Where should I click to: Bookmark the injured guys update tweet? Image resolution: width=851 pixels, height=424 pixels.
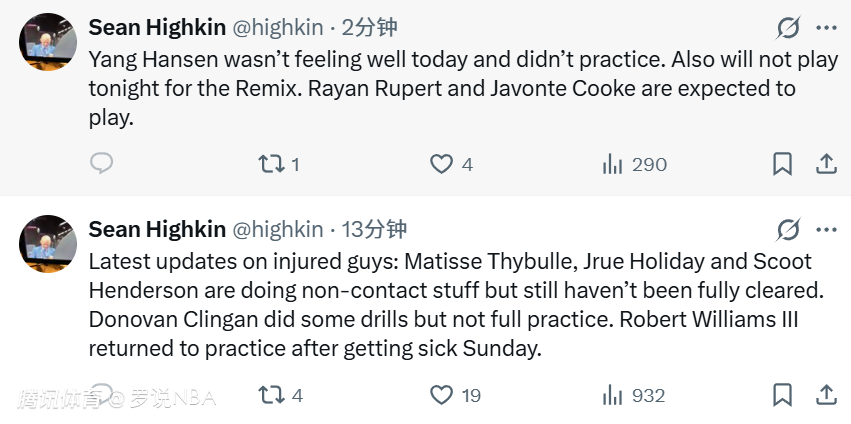[x=783, y=395]
